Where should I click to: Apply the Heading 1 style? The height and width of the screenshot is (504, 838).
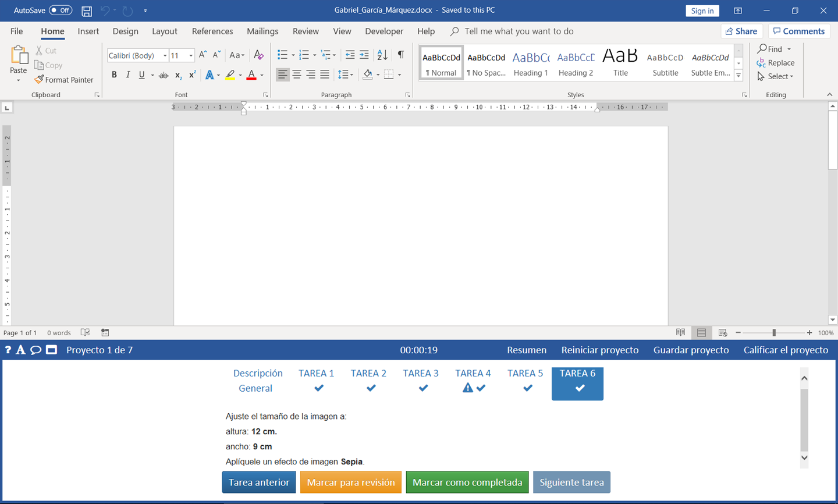[531, 62]
